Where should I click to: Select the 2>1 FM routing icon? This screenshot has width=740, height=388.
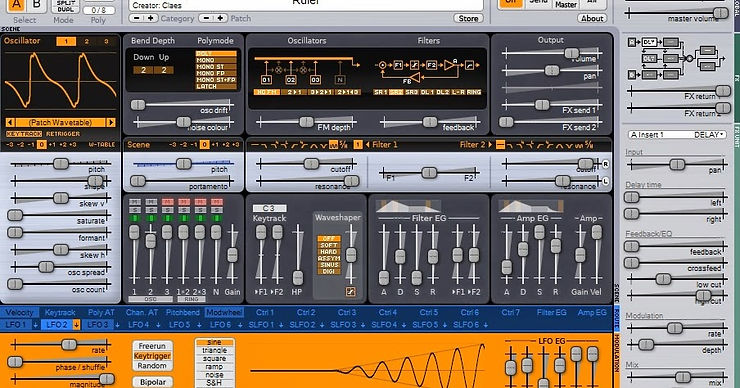click(294, 92)
